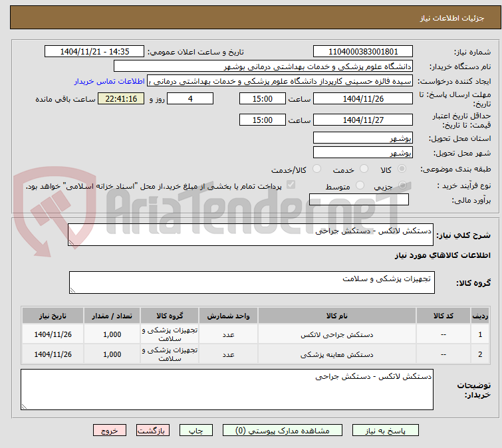Screen dimensions: 502x448
Task: Click the تعداد / مقدار column header
Action: 112,316
